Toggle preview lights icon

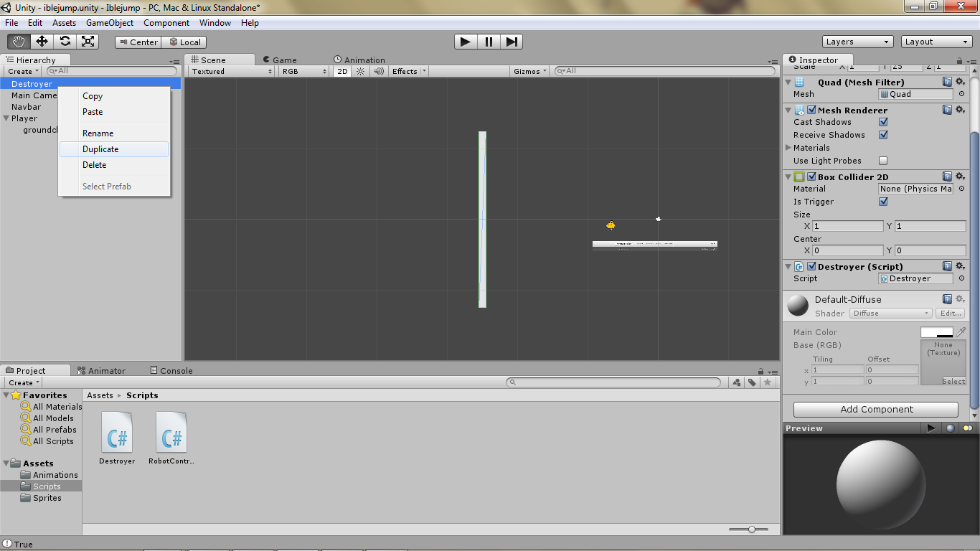[x=968, y=428]
